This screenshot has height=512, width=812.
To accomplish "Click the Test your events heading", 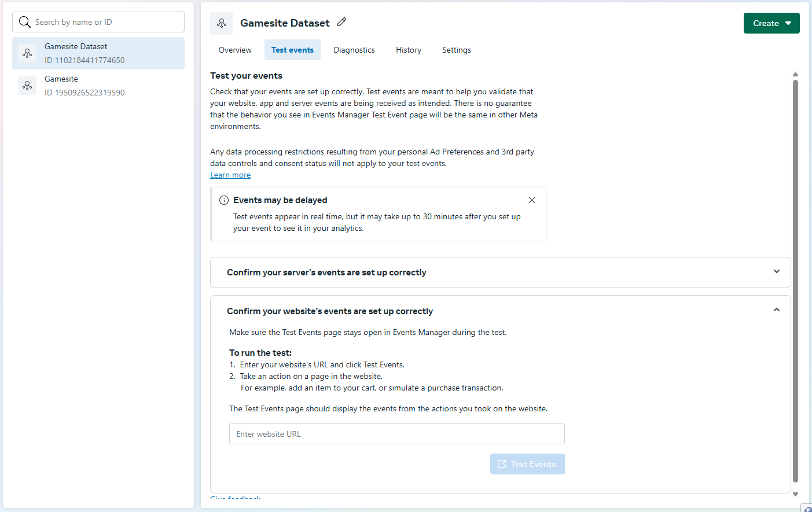I will pos(246,76).
